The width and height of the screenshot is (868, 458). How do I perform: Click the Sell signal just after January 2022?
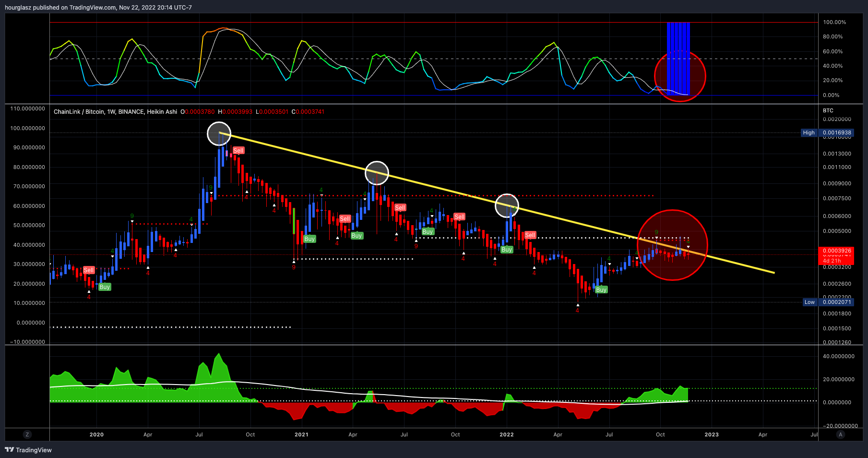pyautogui.click(x=530, y=235)
